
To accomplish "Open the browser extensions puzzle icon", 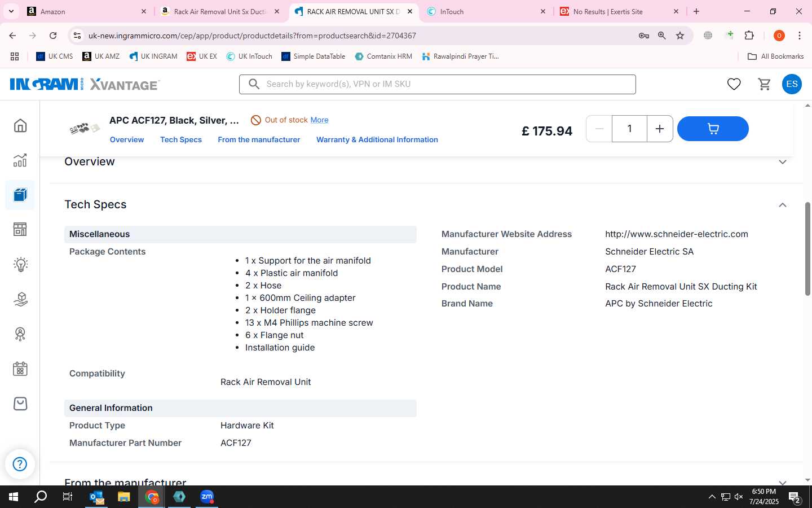I will [x=749, y=36].
